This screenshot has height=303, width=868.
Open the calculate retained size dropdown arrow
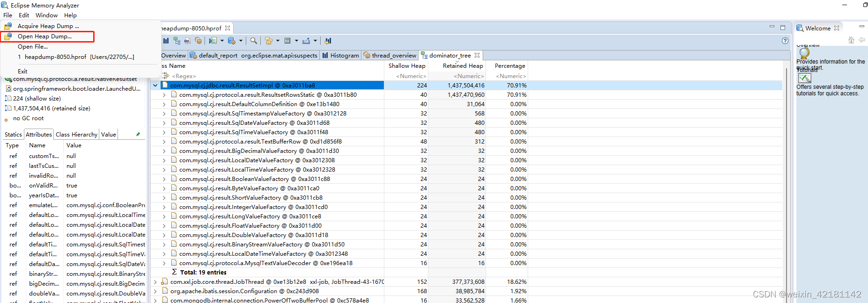point(296,41)
